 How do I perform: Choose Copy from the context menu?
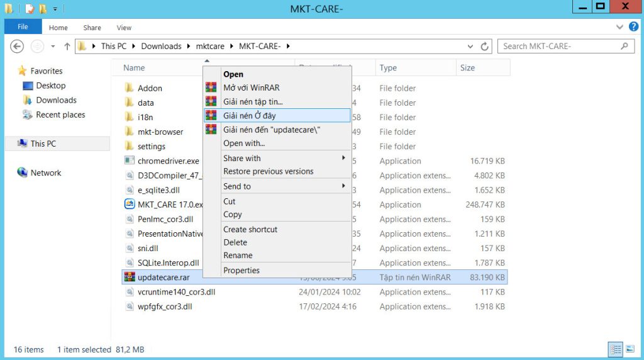click(x=233, y=214)
